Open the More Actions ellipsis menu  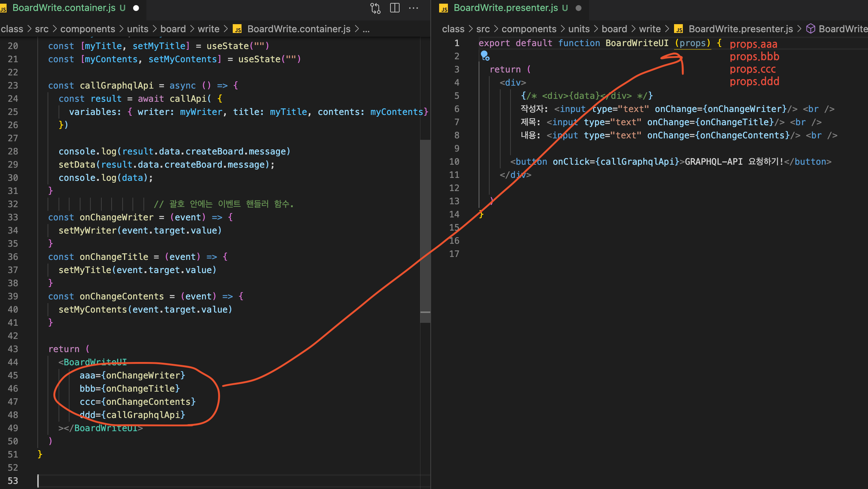pos(414,8)
